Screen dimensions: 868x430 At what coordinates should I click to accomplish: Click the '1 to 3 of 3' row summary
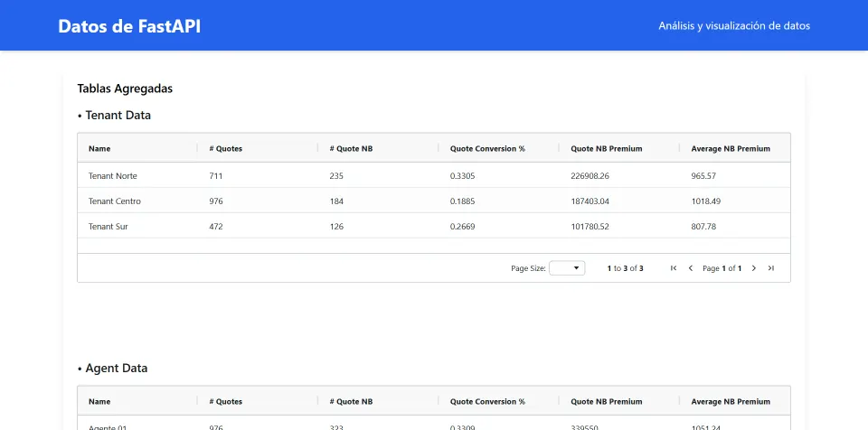pos(625,268)
